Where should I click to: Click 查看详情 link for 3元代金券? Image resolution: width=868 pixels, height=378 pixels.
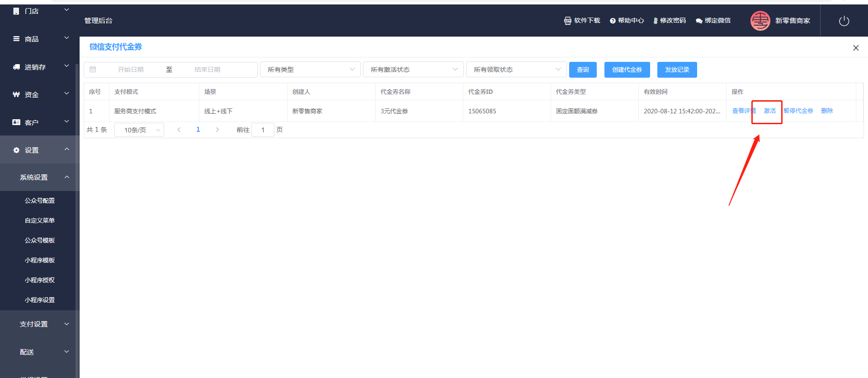coord(744,111)
